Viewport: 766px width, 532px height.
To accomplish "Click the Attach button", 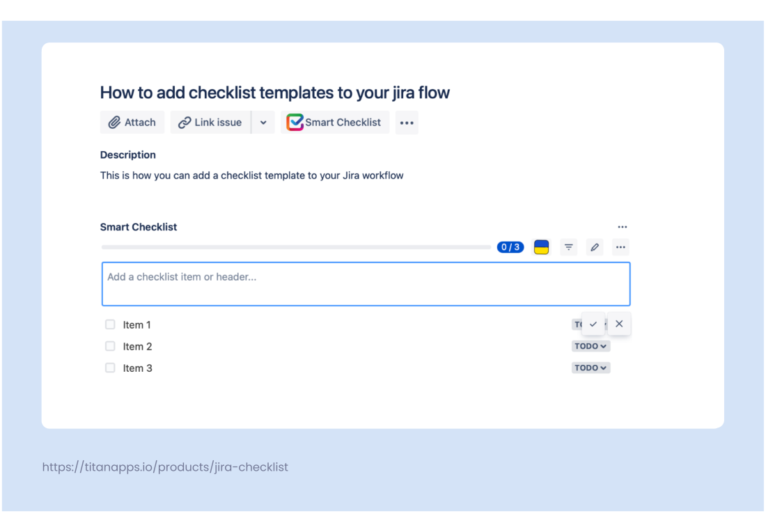I will tap(132, 122).
